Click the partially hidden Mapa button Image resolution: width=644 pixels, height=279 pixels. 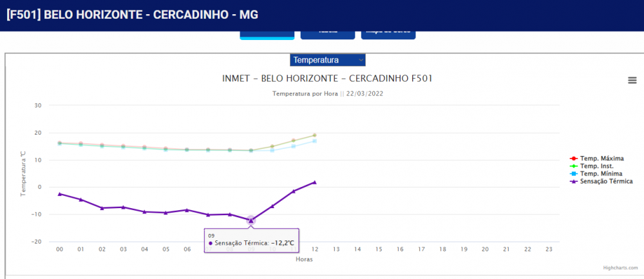point(388,35)
